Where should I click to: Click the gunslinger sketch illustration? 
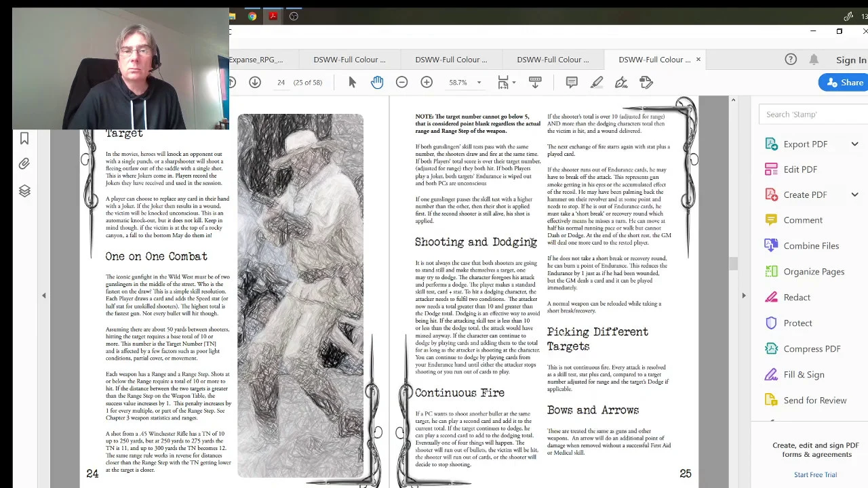(300, 296)
